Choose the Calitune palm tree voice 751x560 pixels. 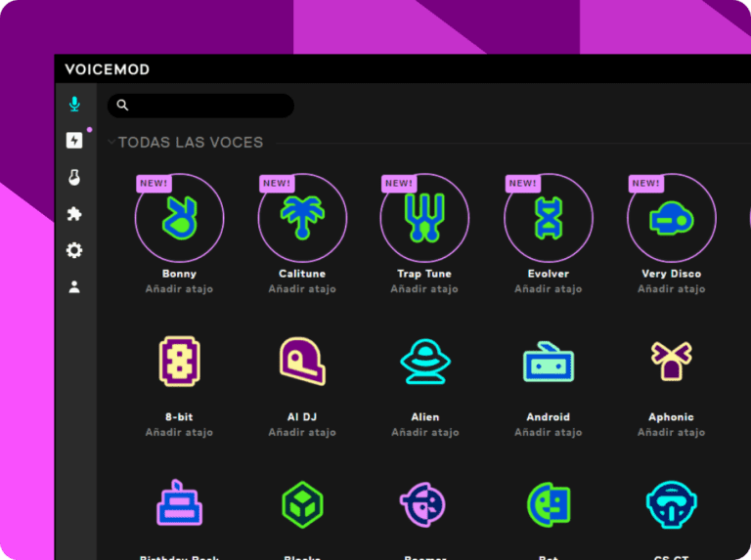(302, 218)
